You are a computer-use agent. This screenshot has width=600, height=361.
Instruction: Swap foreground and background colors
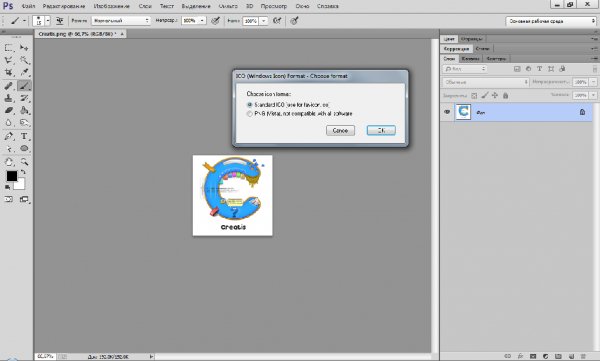point(23,172)
